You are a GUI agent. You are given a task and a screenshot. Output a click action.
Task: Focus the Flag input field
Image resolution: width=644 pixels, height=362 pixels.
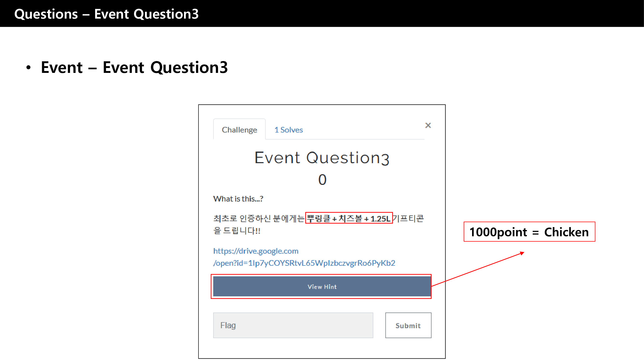293,325
